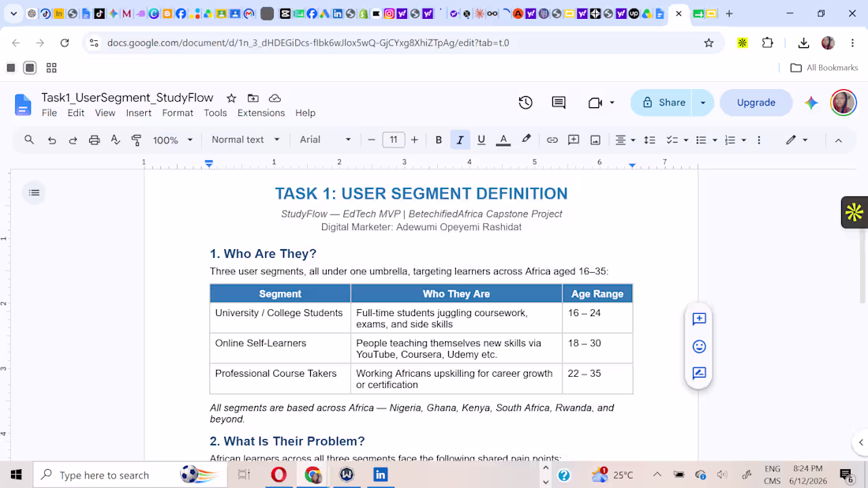Open the Gemini assistant sparkle

(811, 102)
